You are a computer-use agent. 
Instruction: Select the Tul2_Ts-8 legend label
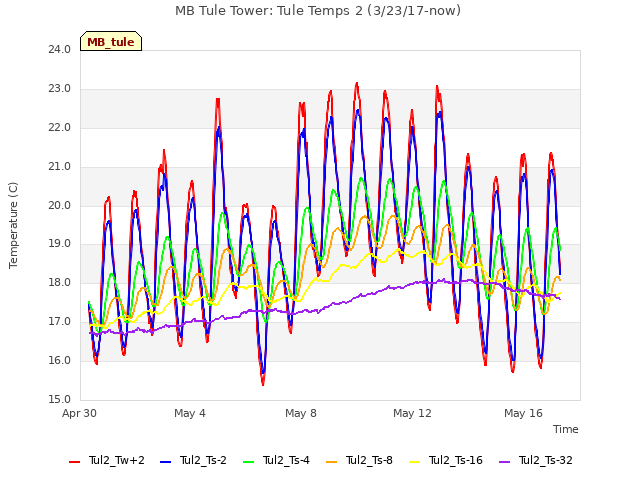click(x=370, y=460)
